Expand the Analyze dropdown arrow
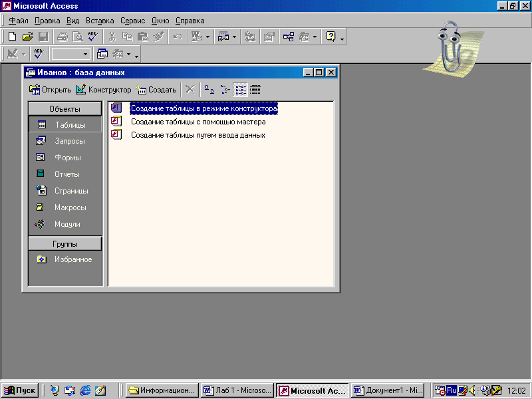Viewport: 532px width, 399px height. pos(234,37)
